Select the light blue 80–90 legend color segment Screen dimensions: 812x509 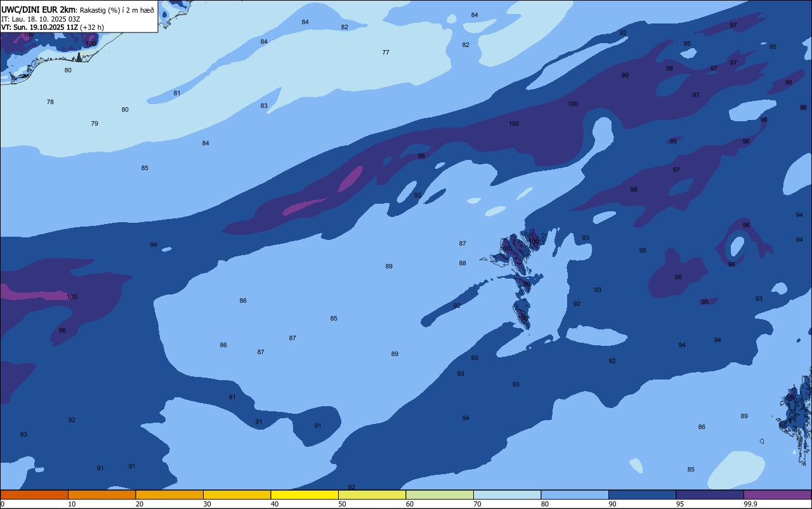[575, 494]
